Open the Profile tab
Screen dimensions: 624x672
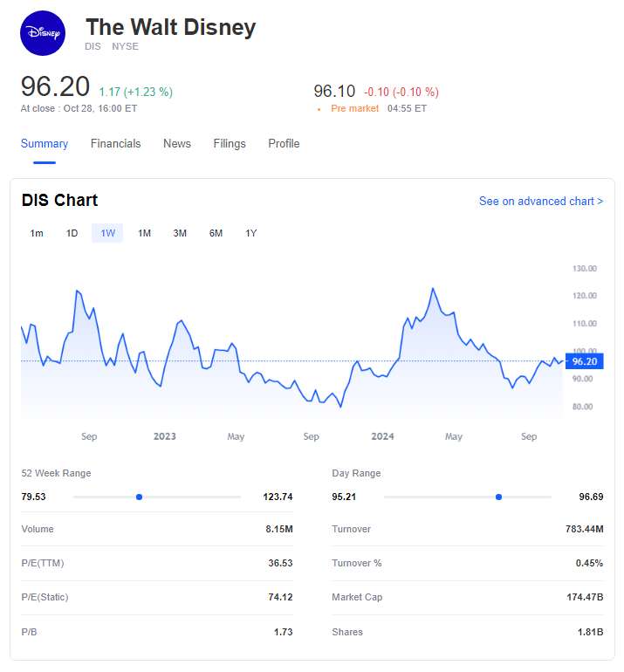pyautogui.click(x=284, y=144)
